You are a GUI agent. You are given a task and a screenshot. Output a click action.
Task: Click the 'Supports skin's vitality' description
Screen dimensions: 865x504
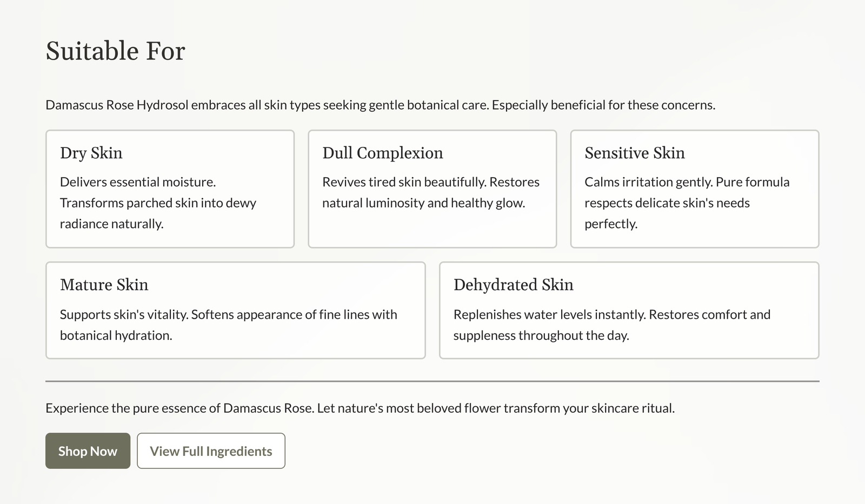228,325
